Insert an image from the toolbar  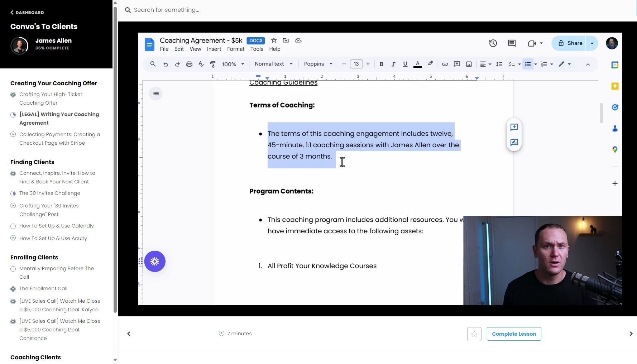(469, 64)
